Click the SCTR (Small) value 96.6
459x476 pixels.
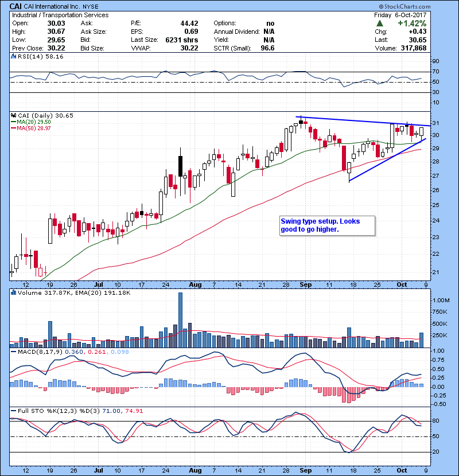click(267, 48)
